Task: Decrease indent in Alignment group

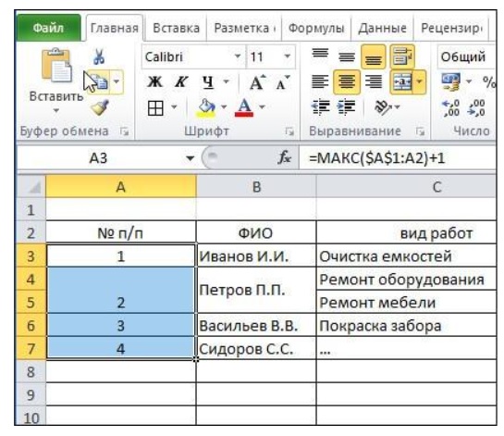Action: point(320,107)
